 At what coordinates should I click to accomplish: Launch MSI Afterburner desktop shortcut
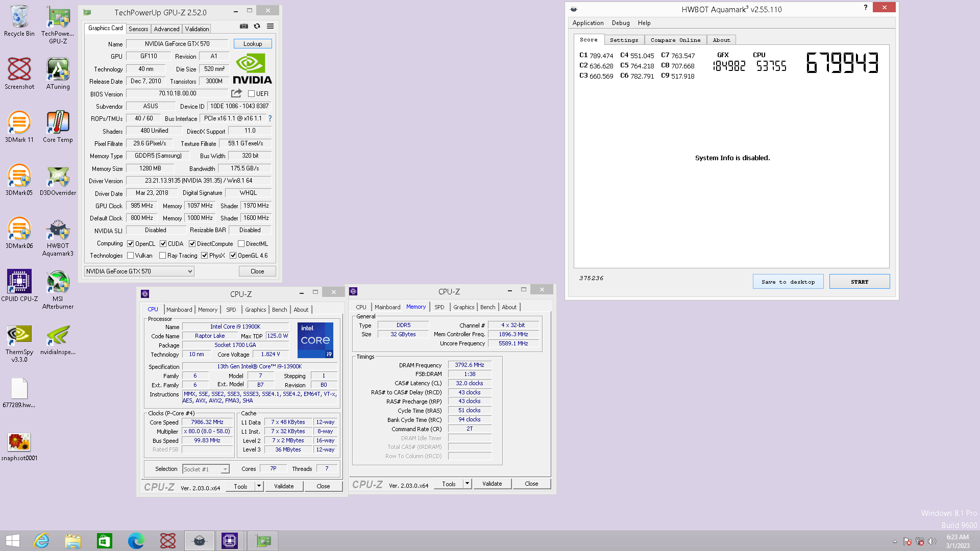(58, 290)
